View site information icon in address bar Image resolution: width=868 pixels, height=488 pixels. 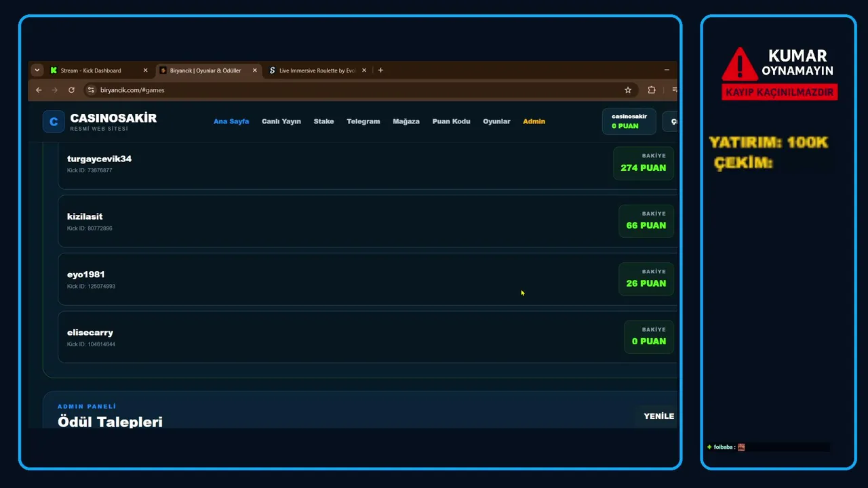[91, 90]
